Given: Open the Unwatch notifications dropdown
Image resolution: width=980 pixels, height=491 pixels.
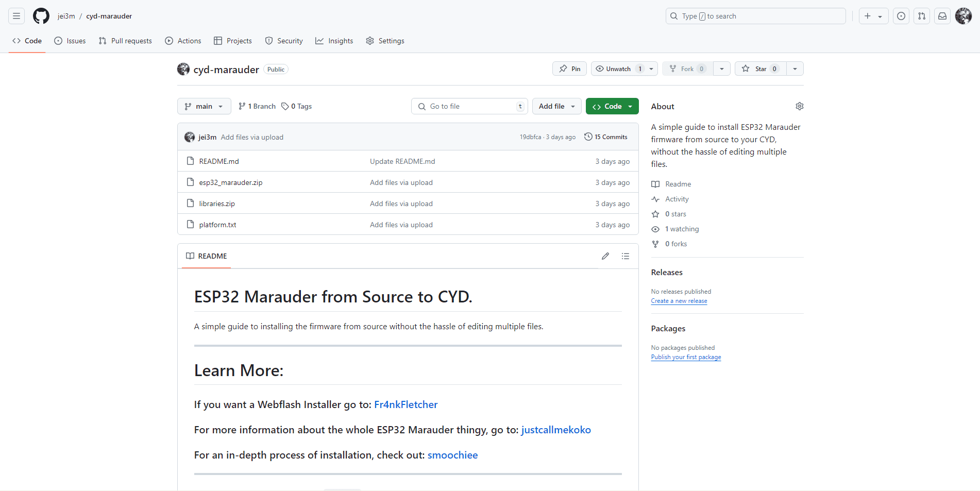Looking at the screenshot, I should click(x=624, y=69).
